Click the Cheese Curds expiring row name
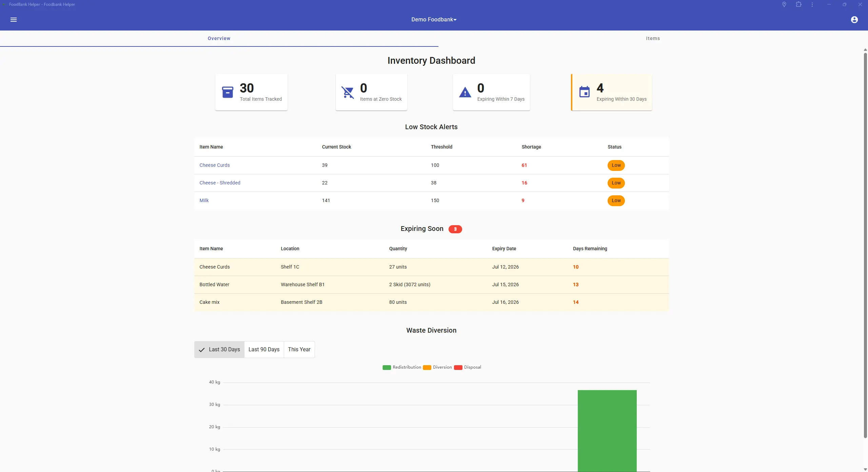The height and width of the screenshot is (472, 868). [x=214, y=267]
